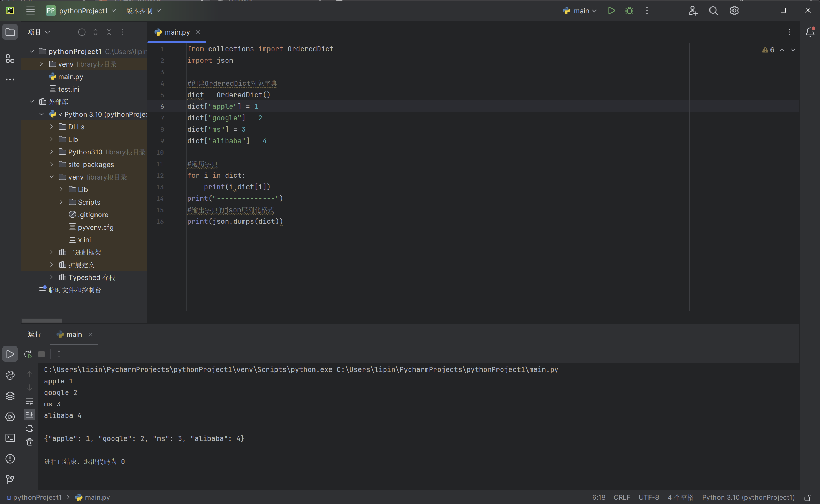Open the Structure tool window icon
820x504 pixels.
tap(10, 59)
